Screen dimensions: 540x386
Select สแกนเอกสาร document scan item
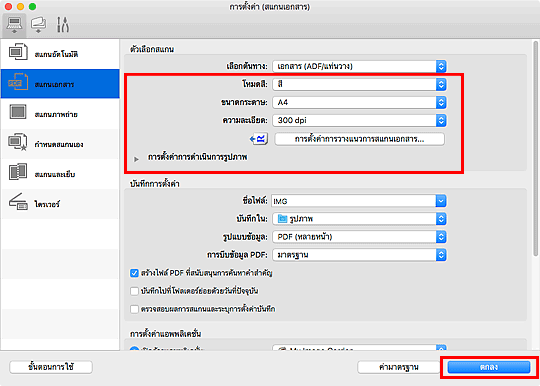(x=60, y=84)
